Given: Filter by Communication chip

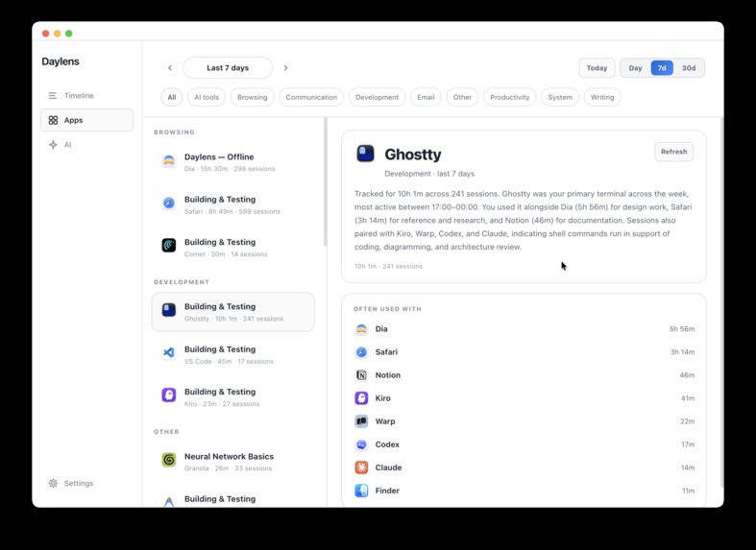Looking at the screenshot, I should click(311, 97).
